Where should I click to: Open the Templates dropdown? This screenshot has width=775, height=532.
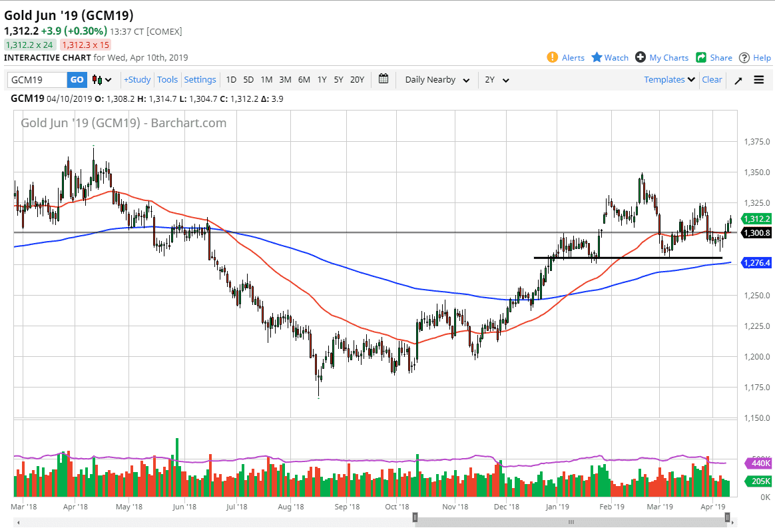[x=669, y=79]
